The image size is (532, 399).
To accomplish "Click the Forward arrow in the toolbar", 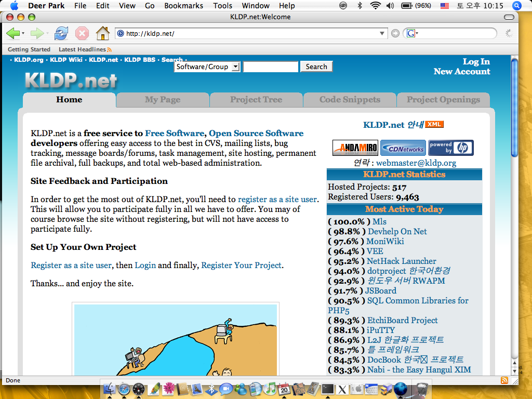I will tap(37, 33).
